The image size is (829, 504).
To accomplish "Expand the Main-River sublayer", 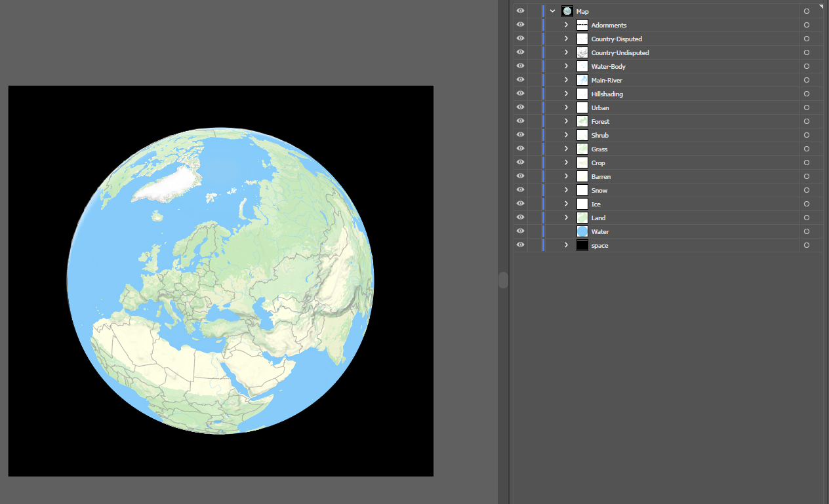I will click(566, 80).
